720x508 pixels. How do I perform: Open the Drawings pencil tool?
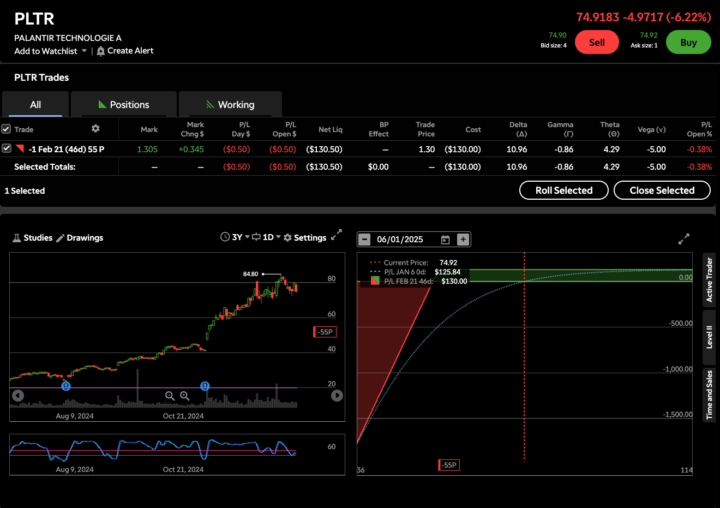(79, 237)
